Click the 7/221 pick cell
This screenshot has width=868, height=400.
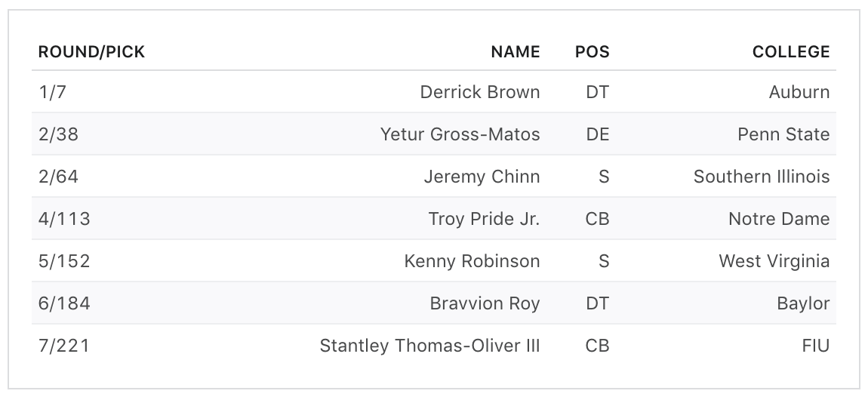(64, 346)
